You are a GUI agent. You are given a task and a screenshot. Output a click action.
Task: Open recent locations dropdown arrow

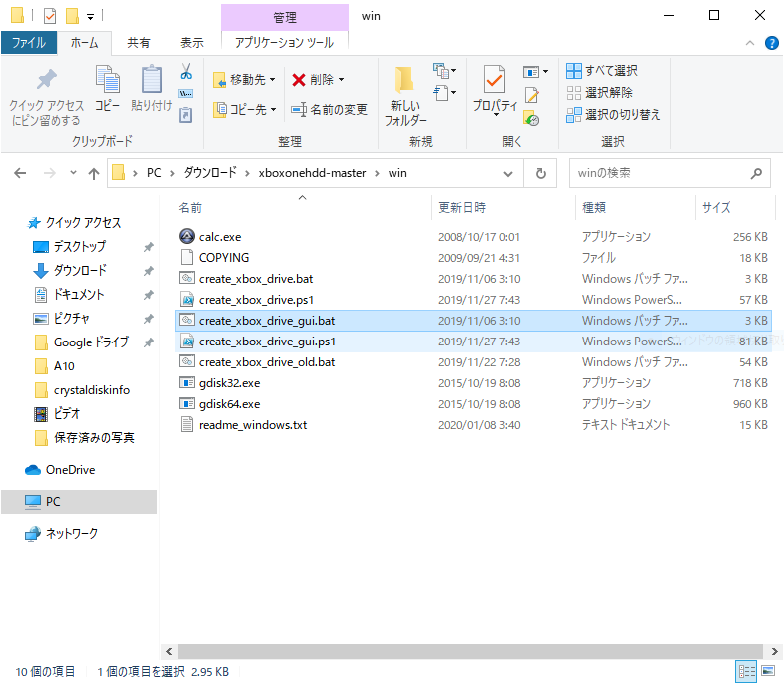(73, 173)
